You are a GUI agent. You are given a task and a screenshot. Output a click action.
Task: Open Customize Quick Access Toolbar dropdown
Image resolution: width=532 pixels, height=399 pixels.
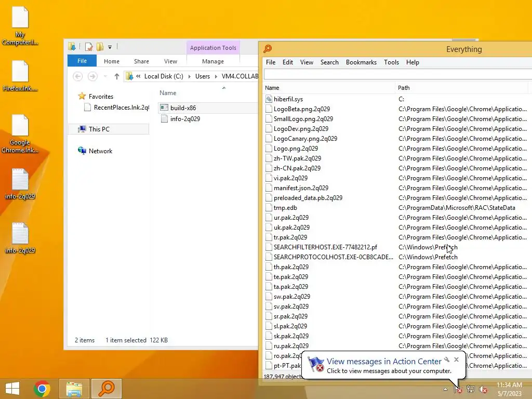[x=110, y=47]
